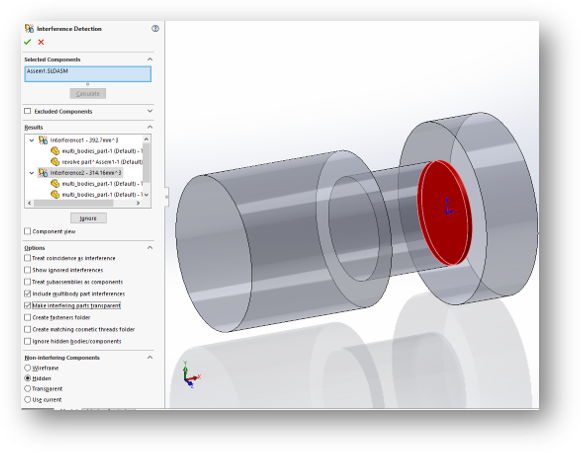Select revolve part^Assem1-1 component row

[x=102, y=162]
